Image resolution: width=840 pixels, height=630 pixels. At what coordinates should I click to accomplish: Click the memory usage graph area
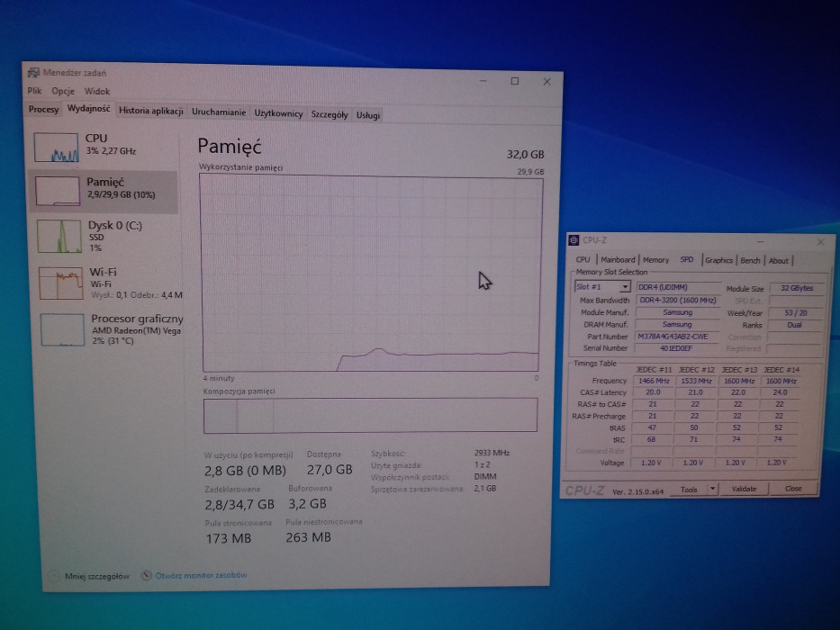click(371, 274)
